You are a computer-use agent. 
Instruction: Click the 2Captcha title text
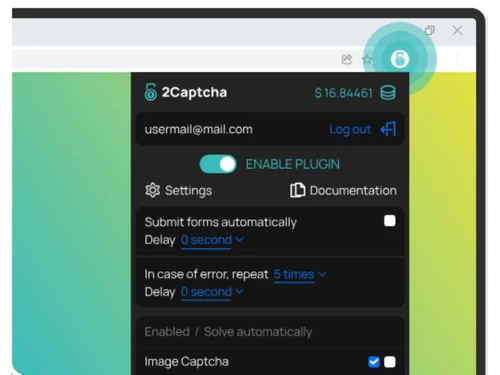coord(194,92)
